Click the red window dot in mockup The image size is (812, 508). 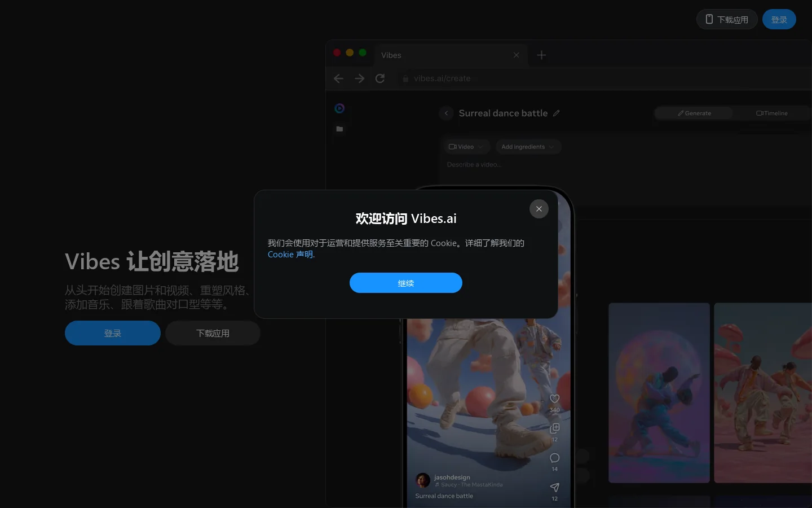337,52
